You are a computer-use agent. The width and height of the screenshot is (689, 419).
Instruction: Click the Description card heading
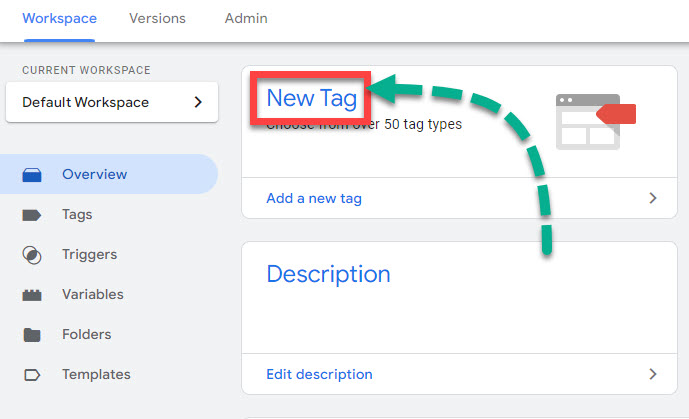(328, 274)
